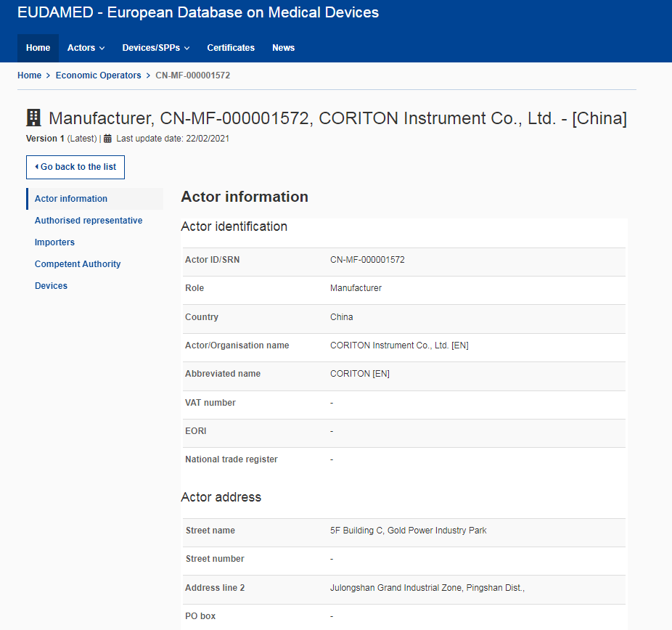Click the PO box label
Screen dimensions: 672x630
pos(200,616)
